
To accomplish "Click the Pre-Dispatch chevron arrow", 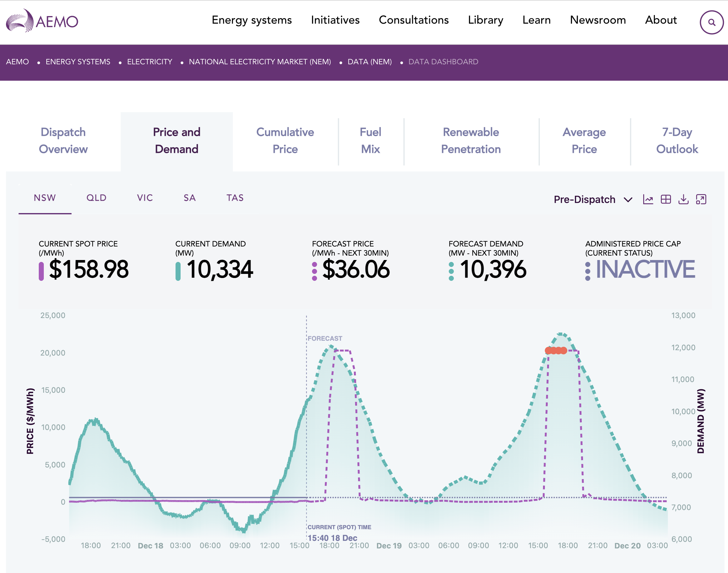I will pos(628,200).
